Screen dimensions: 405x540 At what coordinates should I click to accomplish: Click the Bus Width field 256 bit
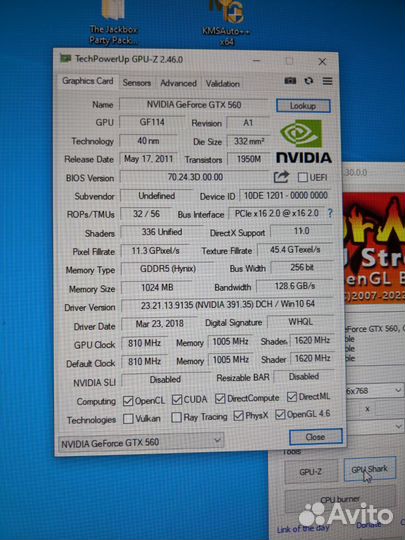point(302,267)
